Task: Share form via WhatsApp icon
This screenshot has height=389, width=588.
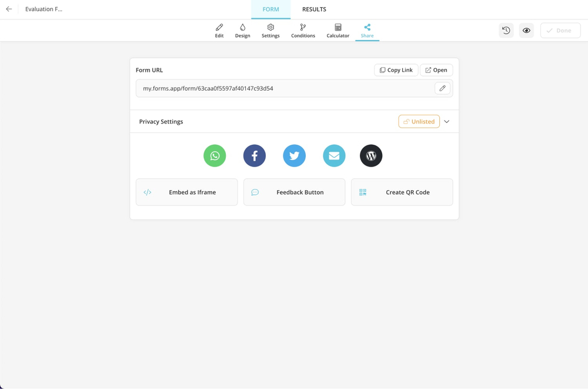Action: coord(215,156)
